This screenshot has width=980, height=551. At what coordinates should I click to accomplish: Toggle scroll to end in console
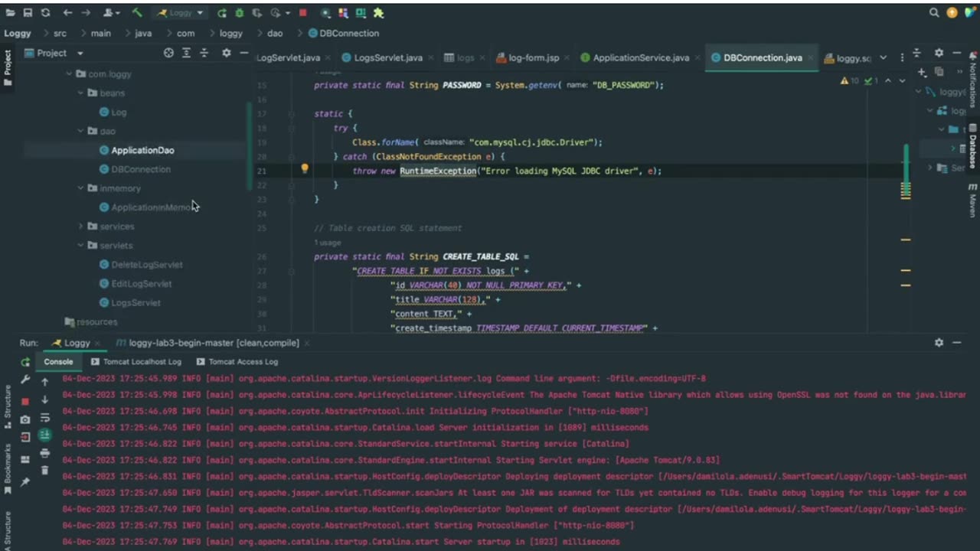(x=45, y=435)
